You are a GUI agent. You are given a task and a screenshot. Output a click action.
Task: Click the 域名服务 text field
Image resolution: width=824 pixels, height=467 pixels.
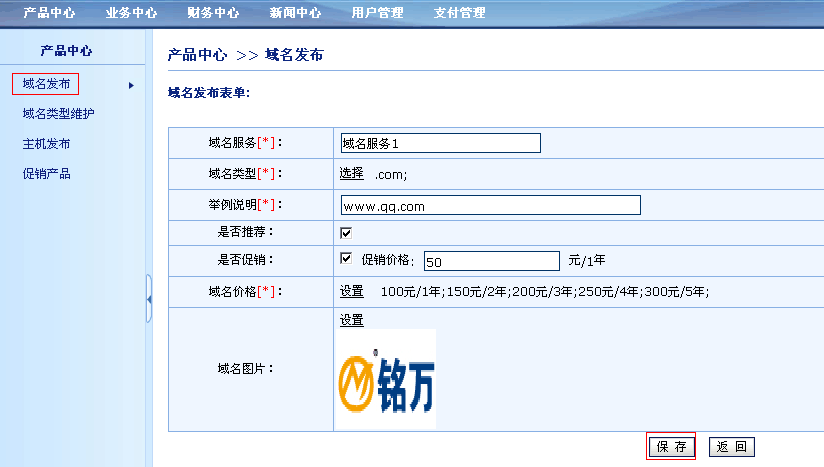(x=440, y=143)
